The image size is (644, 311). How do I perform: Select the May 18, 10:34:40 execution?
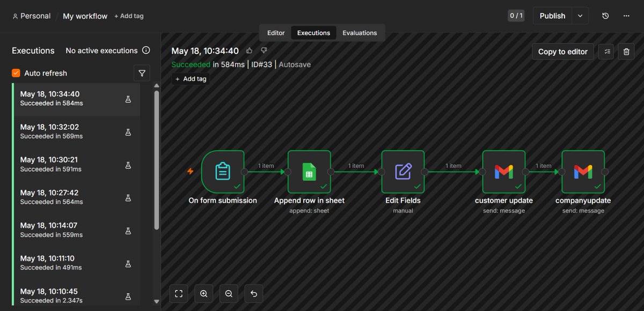tap(76, 99)
